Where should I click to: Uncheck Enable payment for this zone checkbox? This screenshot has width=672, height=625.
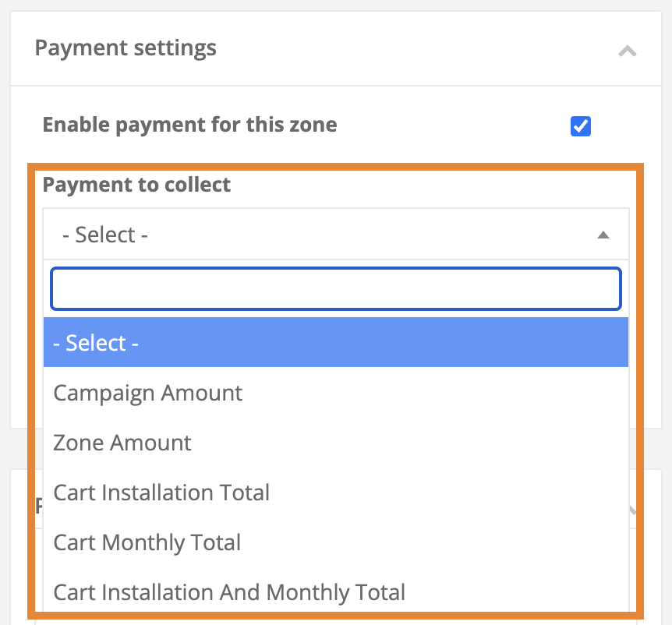coord(581,126)
